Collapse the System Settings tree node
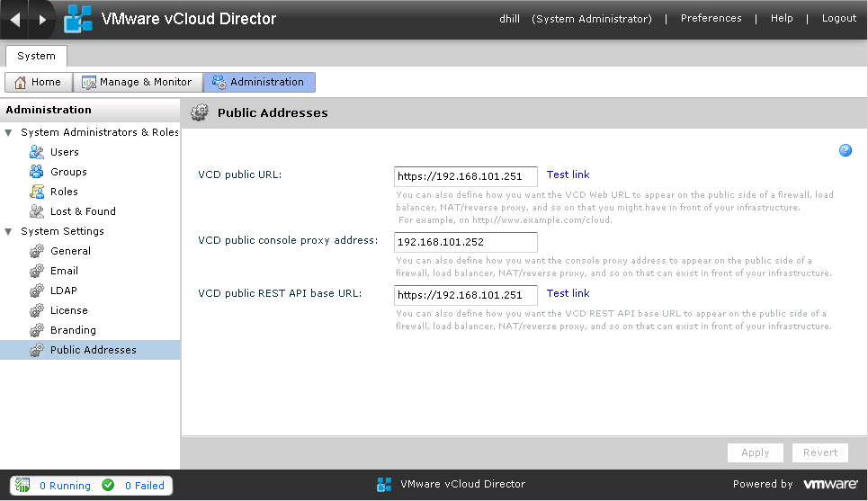This screenshot has height=501, width=868. (8, 231)
